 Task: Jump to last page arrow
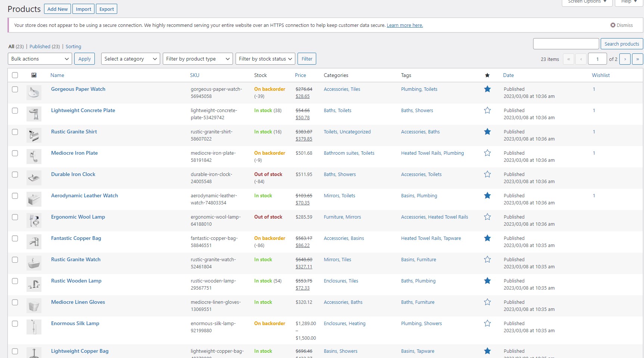[x=637, y=59]
